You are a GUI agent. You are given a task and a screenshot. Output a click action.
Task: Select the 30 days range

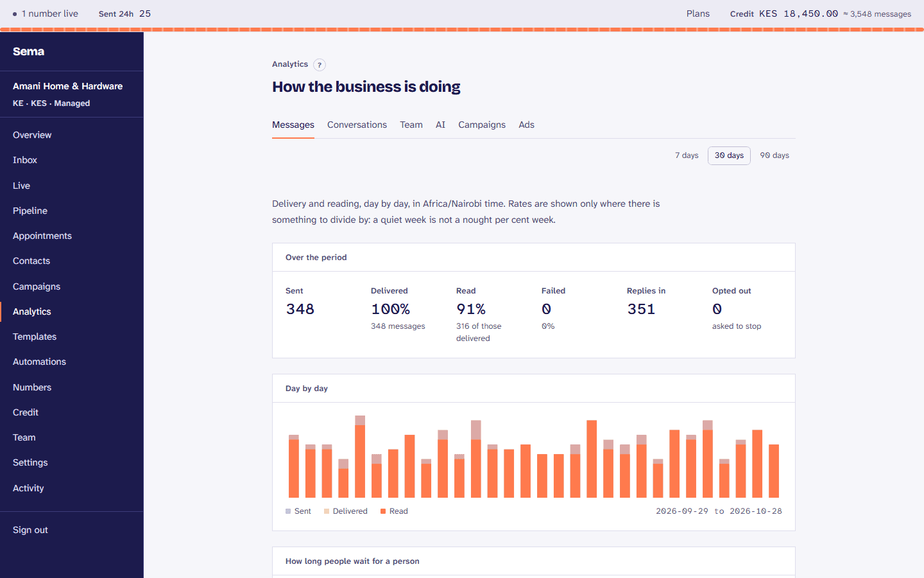coord(729,155)
